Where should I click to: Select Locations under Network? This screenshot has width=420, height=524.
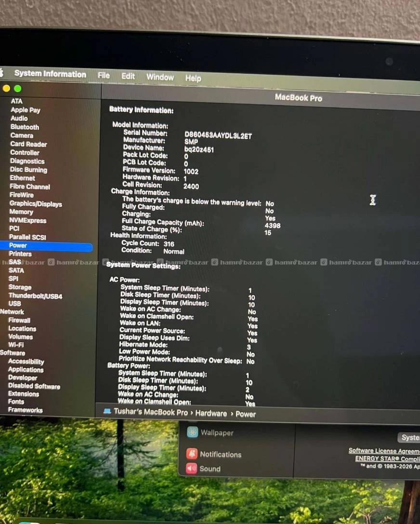click(22, 328)
